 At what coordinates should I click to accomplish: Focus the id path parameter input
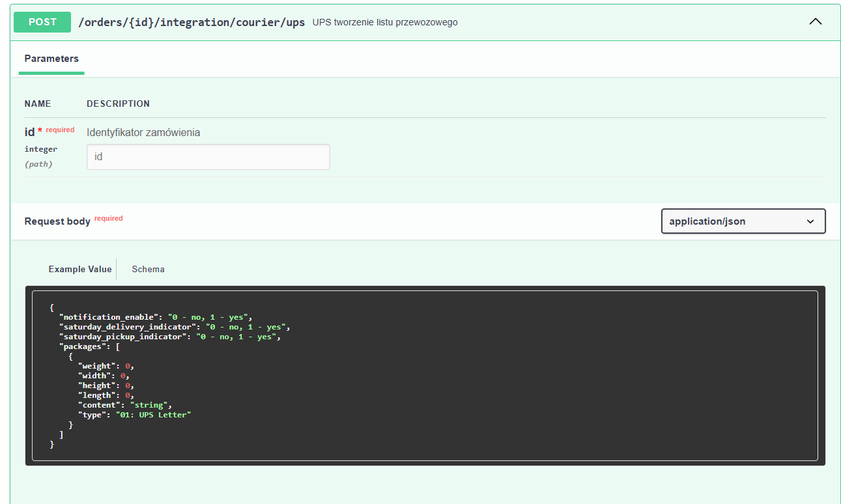click(x=208, y=157)
